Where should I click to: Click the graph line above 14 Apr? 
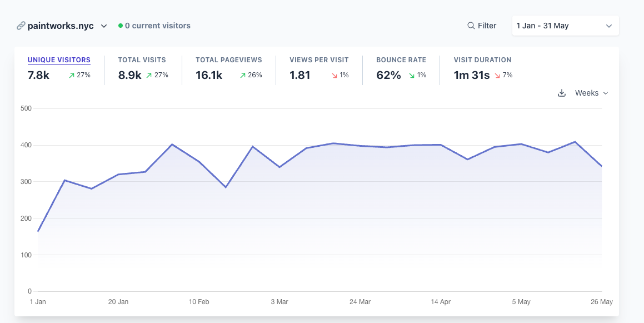[441, 145]
